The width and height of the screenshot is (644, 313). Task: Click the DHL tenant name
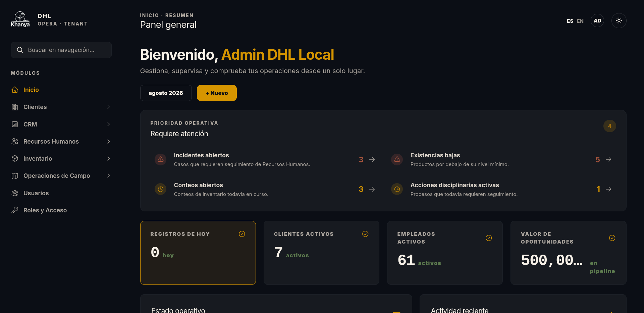[44, 16]
